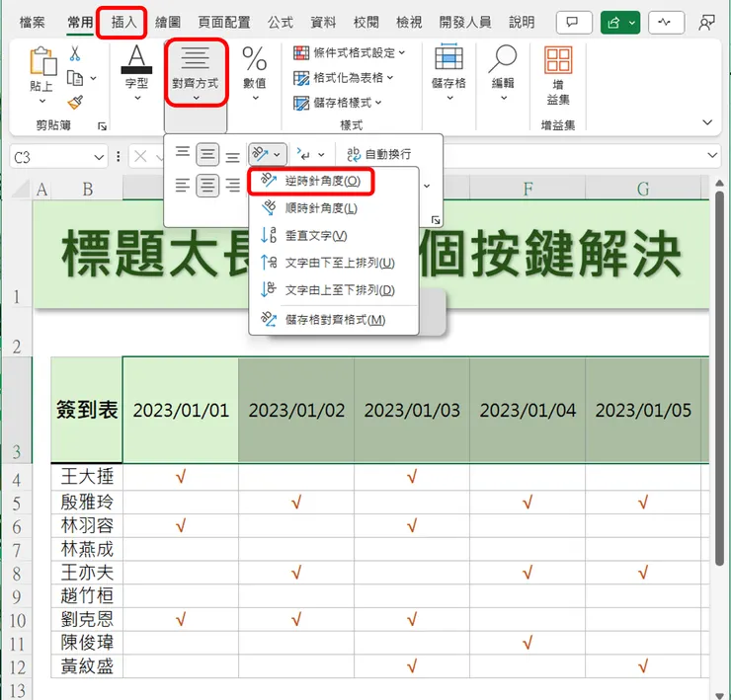The height and width of the screenshot is (700, 731).
Task: Open the Name Box C3 dropdown arrow
Action: tap(99, 158)
